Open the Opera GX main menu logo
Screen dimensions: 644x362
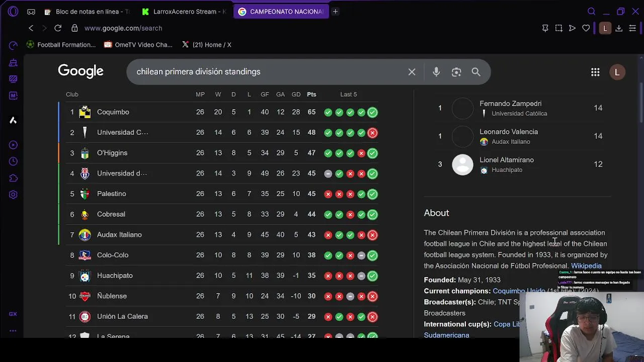(13, 11)
